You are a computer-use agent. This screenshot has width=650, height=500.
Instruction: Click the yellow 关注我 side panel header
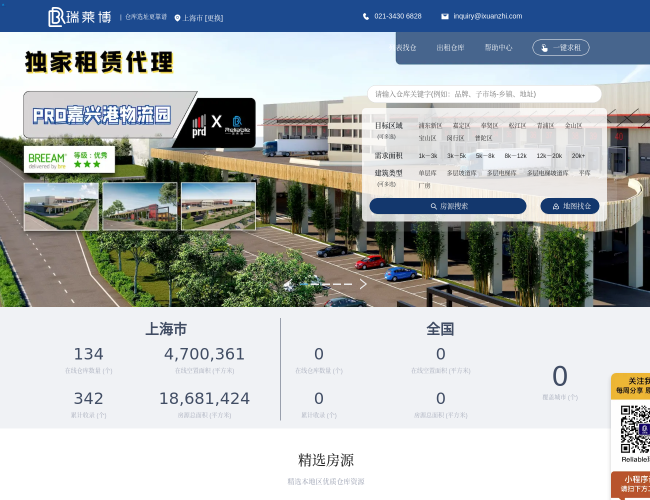coord(631,386)
